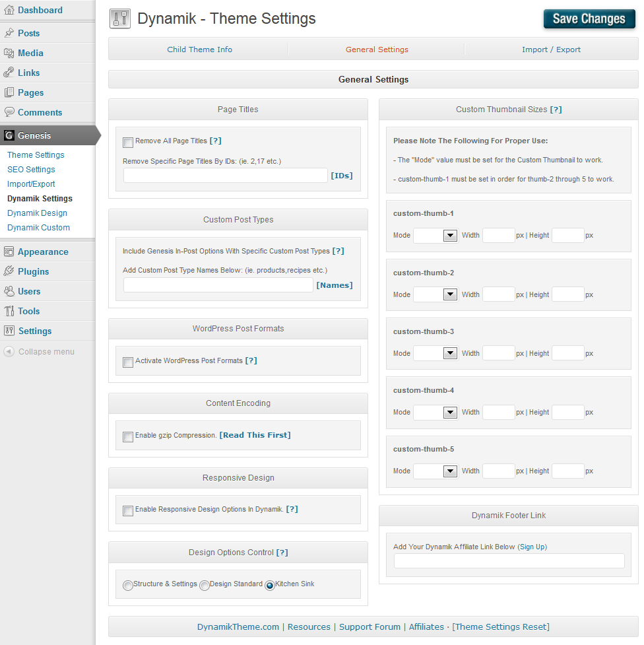Open the custom-thumb-1 Mode dropdown
Image resolution: width=644 pixels, height=645 pixels.
pos(435,236)
